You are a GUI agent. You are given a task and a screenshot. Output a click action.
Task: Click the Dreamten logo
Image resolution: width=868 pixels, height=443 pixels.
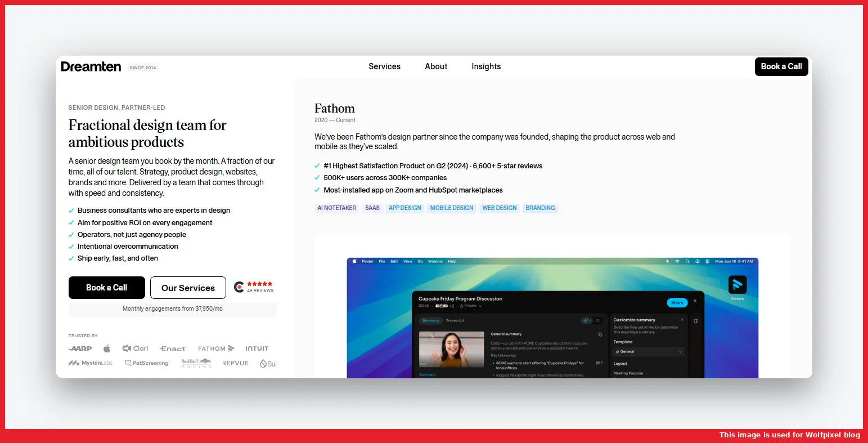[x=91, y=66]
